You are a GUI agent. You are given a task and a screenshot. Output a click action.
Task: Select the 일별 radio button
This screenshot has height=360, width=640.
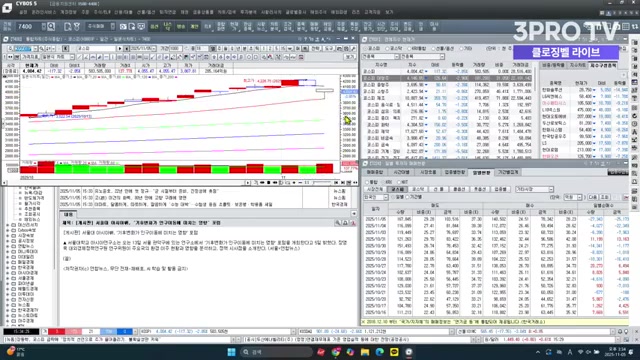point(398,197)
